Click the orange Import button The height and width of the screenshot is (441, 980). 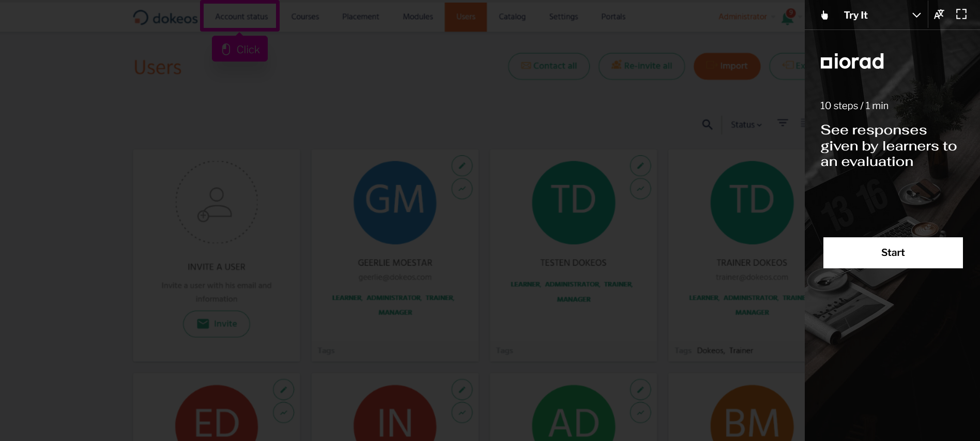pyautogui.click(x=727, y=66)
